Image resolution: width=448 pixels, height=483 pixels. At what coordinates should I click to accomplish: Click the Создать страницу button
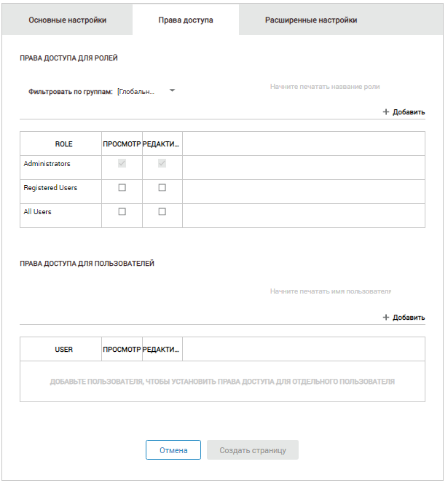pos(253,450)
